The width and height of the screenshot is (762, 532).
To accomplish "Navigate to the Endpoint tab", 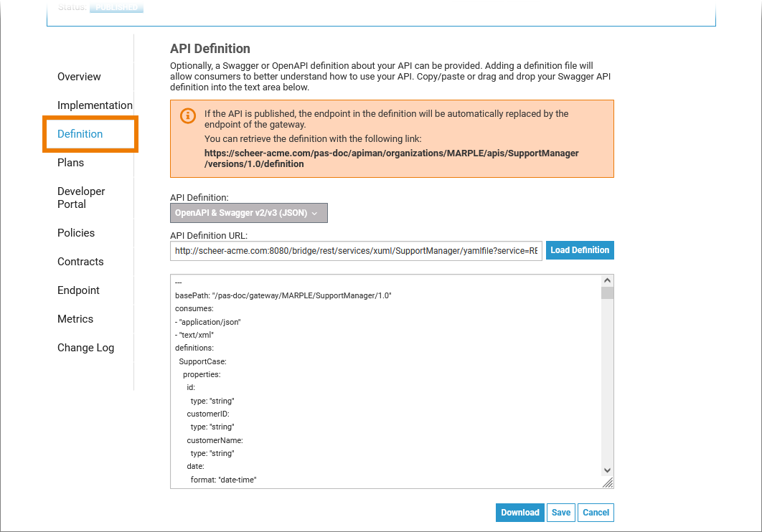I will click(x=78, y=290).
